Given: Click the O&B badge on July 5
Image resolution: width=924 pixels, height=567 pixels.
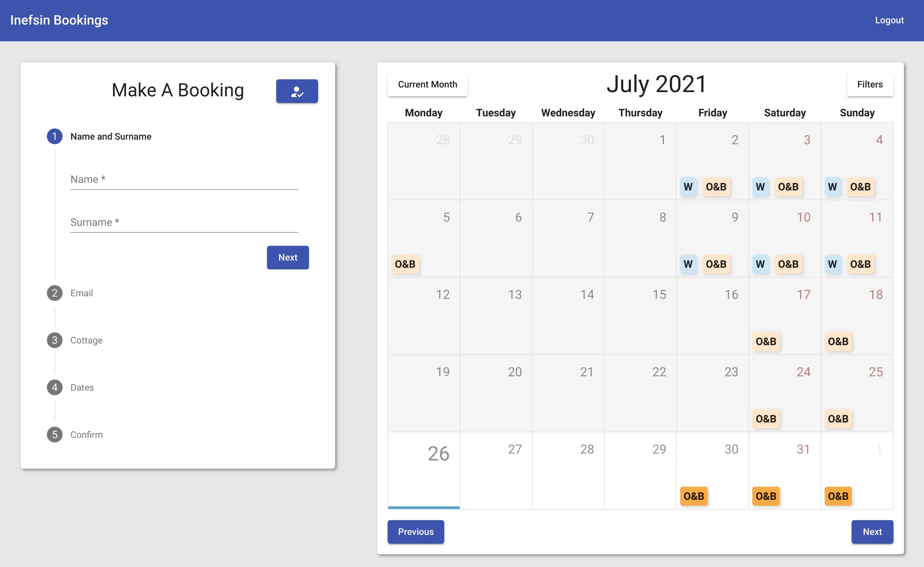Looking at the screenshot, I should coord(405,264).
